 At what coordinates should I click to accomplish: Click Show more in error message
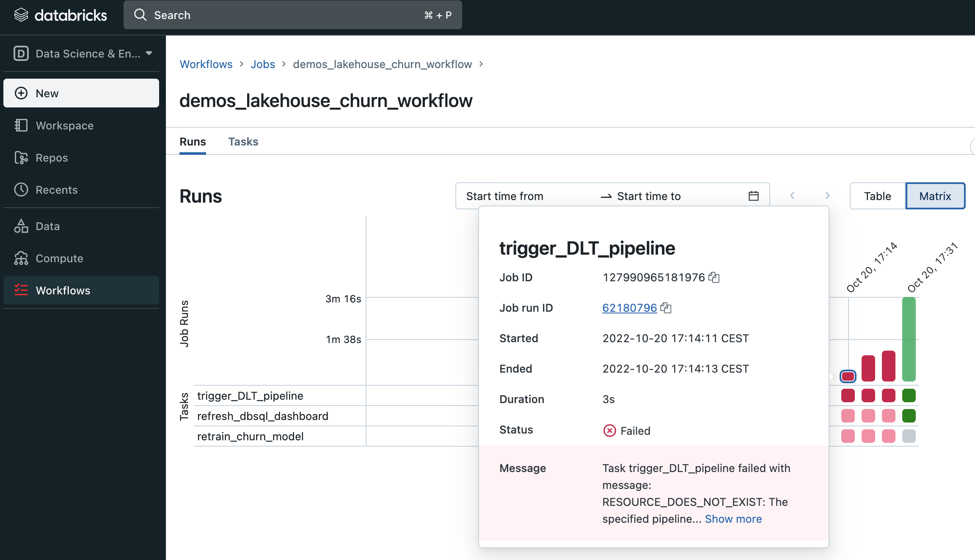pyautogui.click(x=733, y=519)
